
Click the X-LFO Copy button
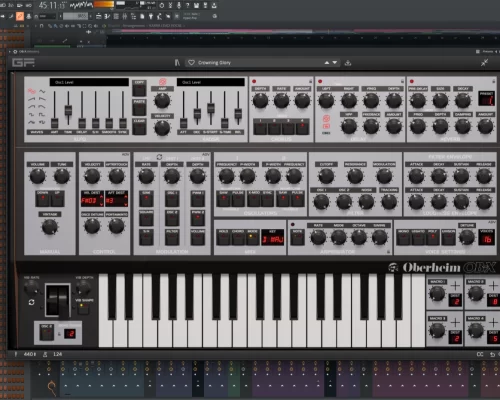[x=139, y=88]
